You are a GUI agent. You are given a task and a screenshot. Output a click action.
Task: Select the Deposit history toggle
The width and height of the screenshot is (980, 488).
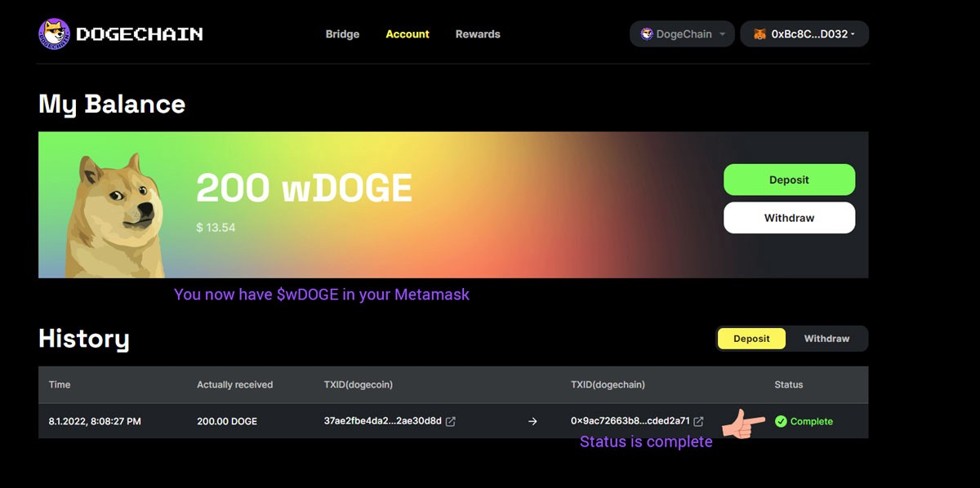(x=751, y=339)
